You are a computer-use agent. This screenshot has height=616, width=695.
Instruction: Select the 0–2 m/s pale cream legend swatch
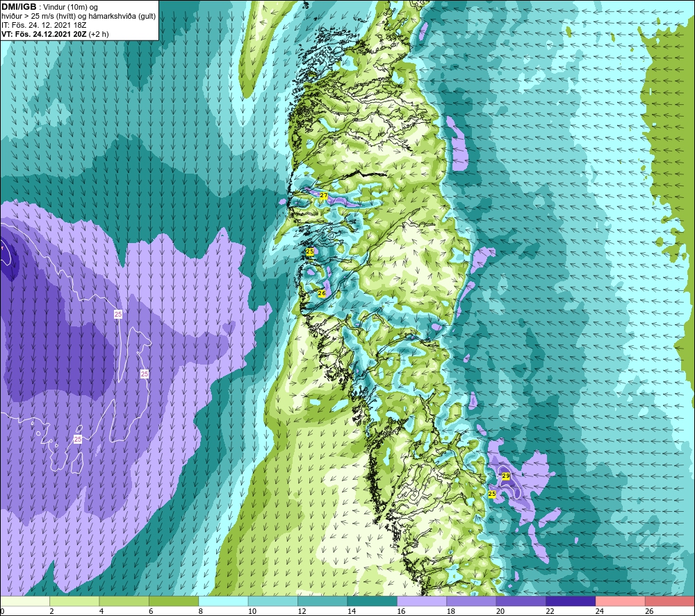[x=25, y=601]
